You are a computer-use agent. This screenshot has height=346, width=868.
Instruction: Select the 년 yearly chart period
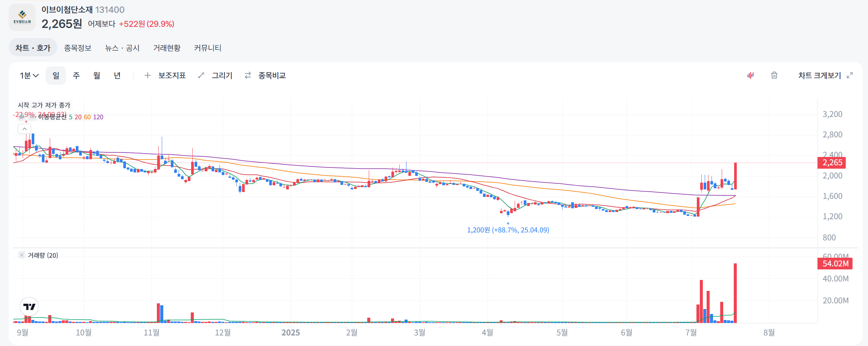click(117, 75)
